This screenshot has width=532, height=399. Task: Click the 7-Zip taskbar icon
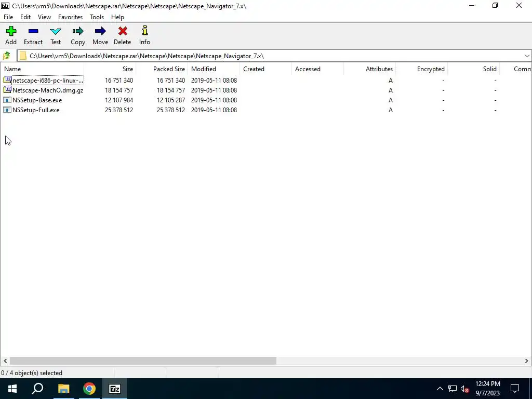(115, 389)
